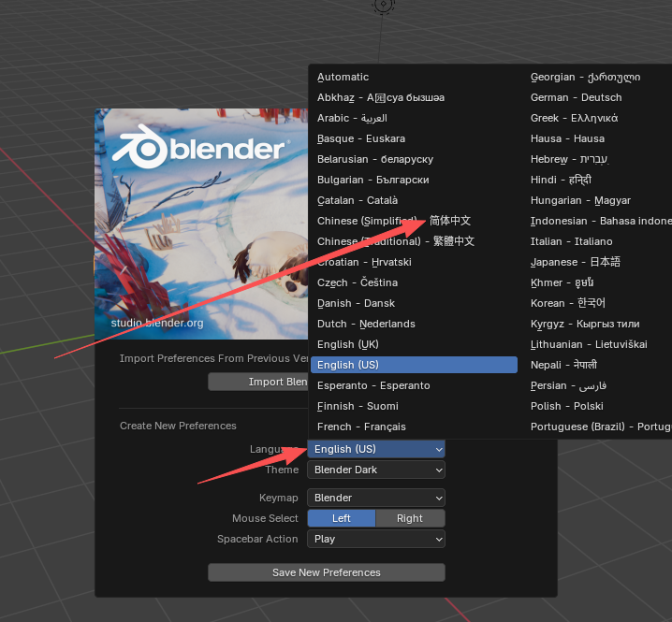Choose Chinese (Traditional) 繁體中文
Image resolution: width=672 pixels, height=622 pixels.
click(x=414, y=241)
